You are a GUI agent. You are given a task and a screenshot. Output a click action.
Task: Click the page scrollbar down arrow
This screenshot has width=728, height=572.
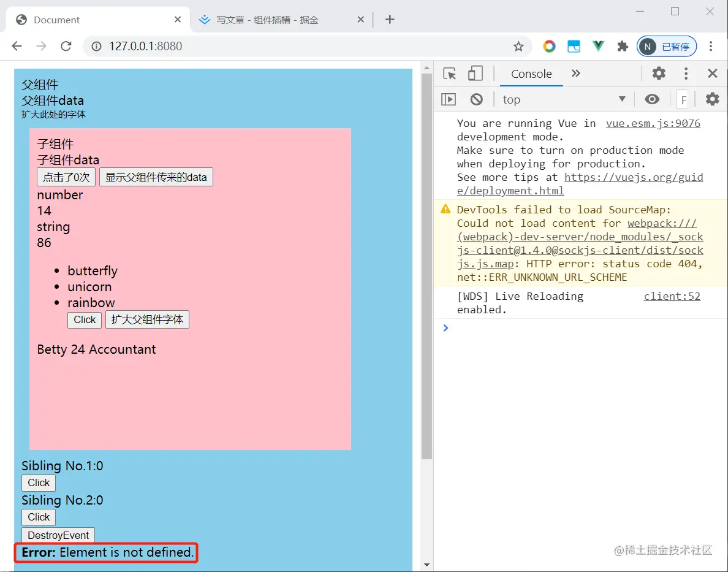click(x=427, y=565)
